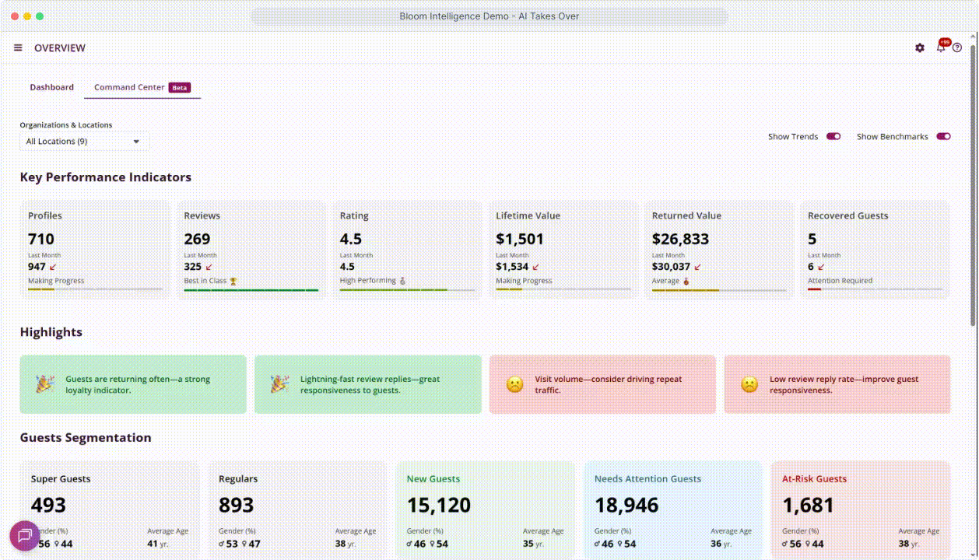Screen dimensions: 979x560
Task: Click the trophy icon under Reviews
Action: click(233, 281)
